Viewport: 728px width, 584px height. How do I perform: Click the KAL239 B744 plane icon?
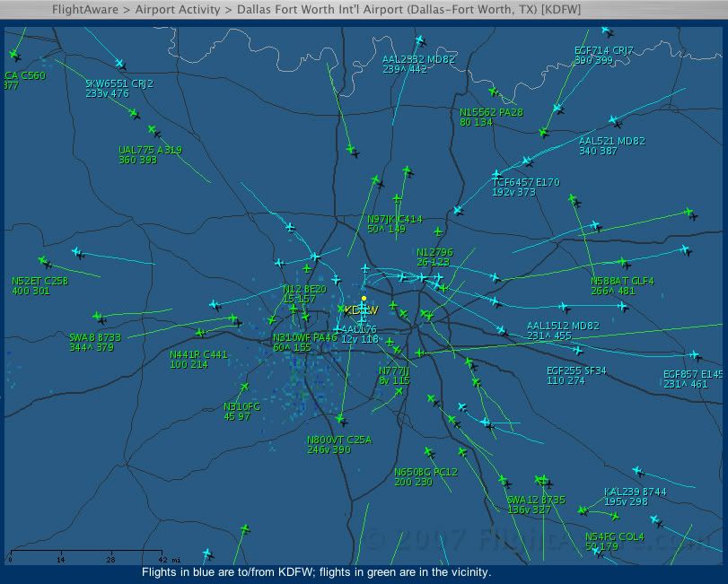pos(638,470)
